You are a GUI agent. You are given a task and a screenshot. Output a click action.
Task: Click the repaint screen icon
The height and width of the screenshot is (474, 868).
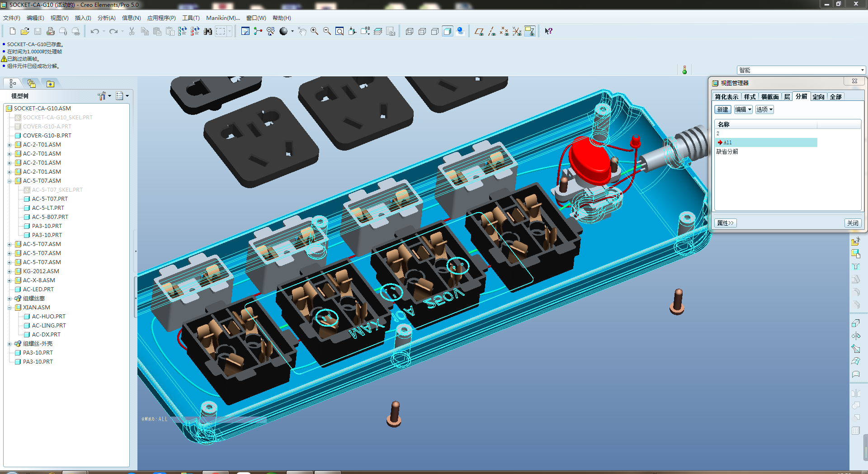click(x=245, y=31)
